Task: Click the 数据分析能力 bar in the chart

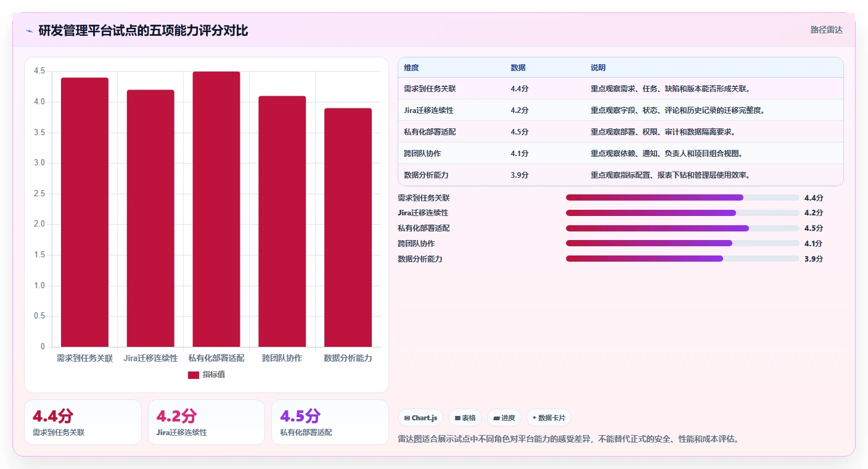Action: (x=348, y=228)
